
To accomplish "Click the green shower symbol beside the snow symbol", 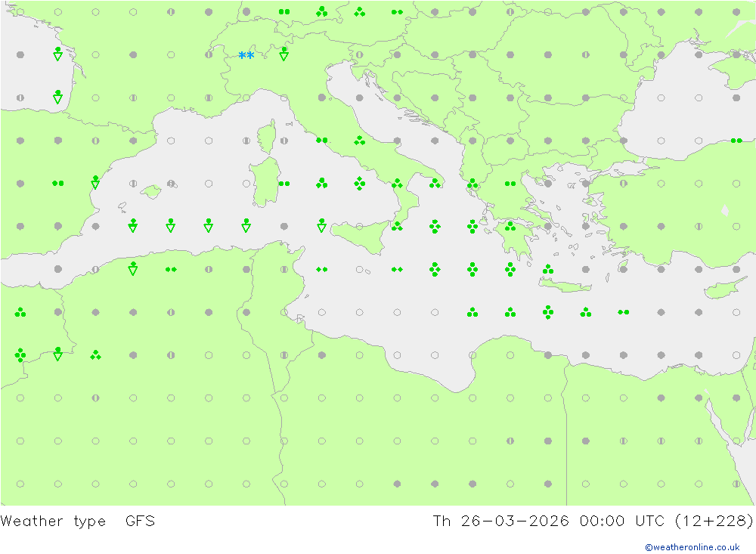I will point(283,54).
